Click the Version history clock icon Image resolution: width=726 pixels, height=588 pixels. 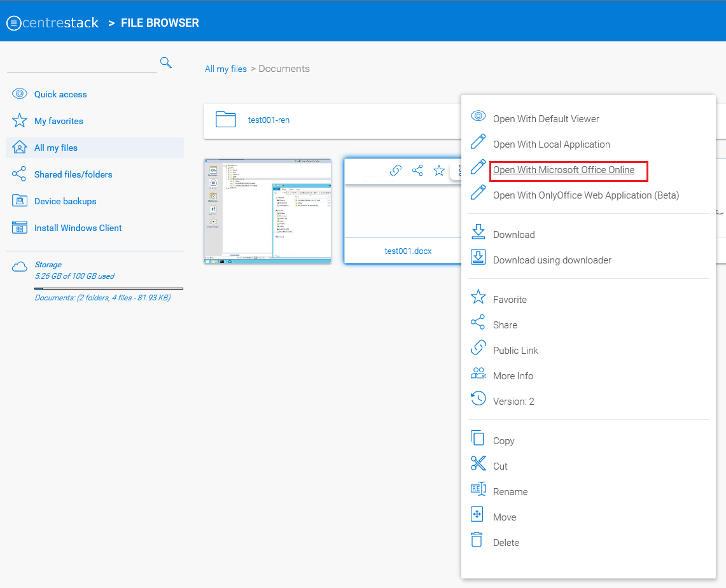pos(478,398)
